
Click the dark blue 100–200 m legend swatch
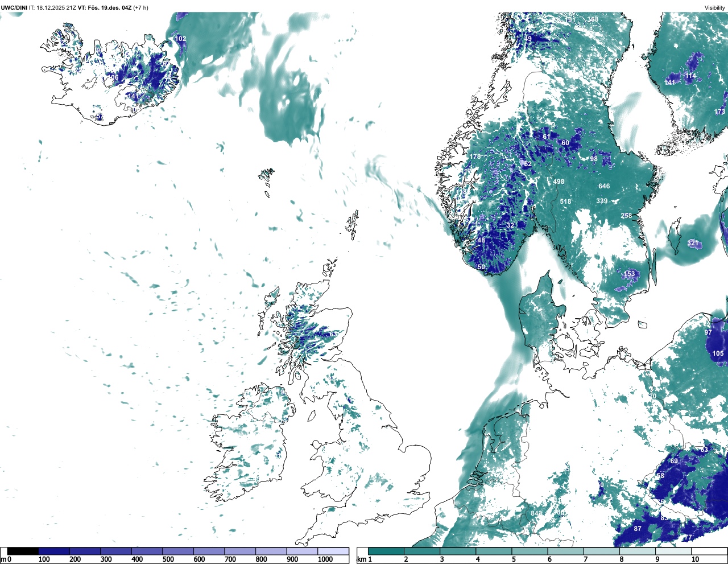pos(54,551)
